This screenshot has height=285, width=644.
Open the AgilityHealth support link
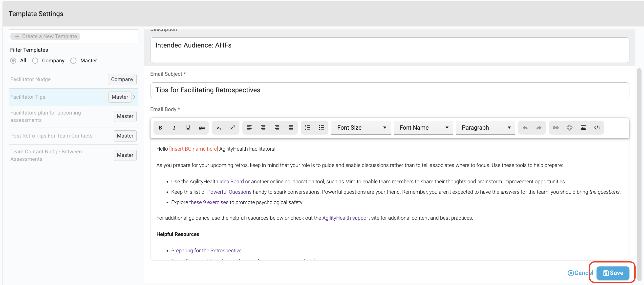(x=346, y=218)
